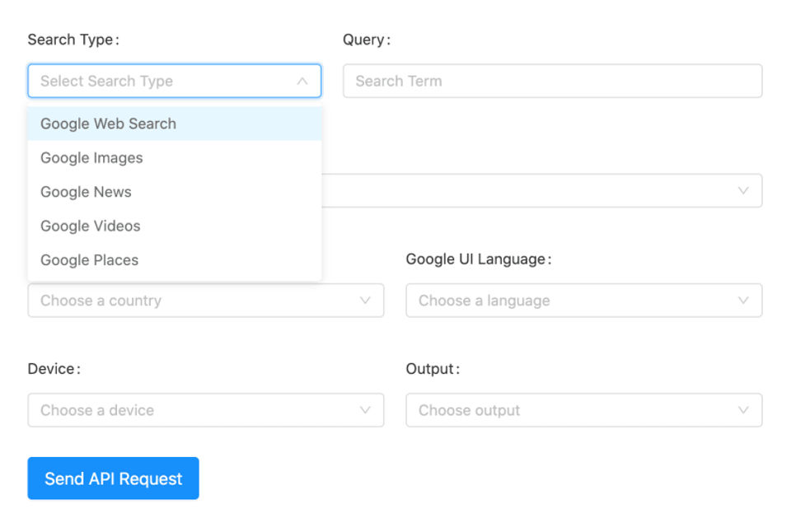Focus the Search Term query field

tap(552, 81)
